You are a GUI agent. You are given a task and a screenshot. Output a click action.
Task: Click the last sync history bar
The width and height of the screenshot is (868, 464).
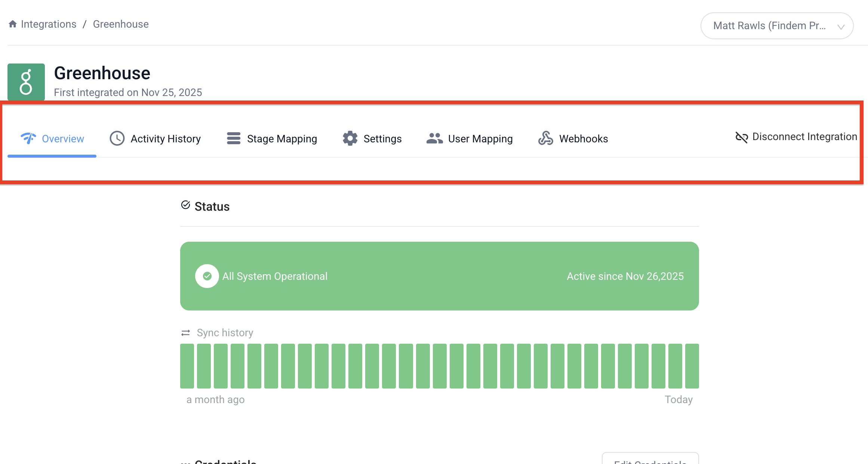point(692,366)
